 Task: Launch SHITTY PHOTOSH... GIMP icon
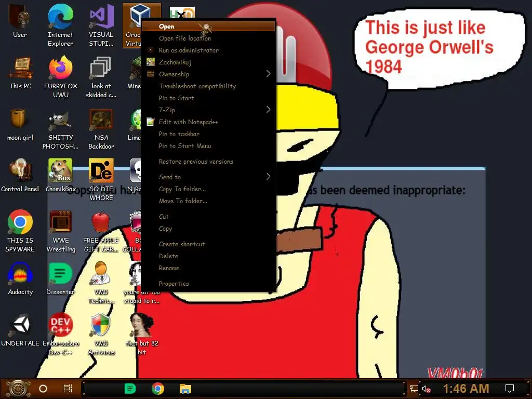(x=60, y=128)
